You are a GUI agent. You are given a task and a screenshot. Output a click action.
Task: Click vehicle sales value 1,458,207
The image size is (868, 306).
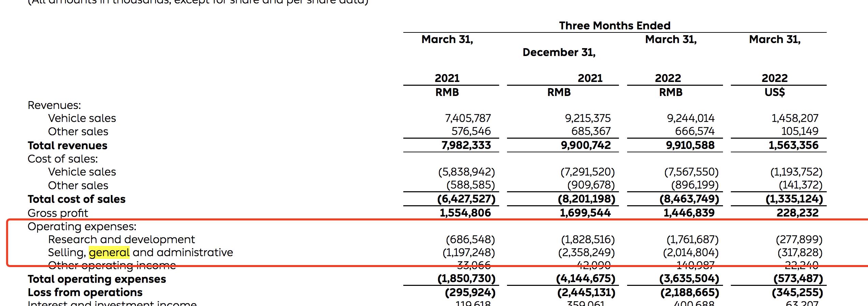[x=795, y=118]
